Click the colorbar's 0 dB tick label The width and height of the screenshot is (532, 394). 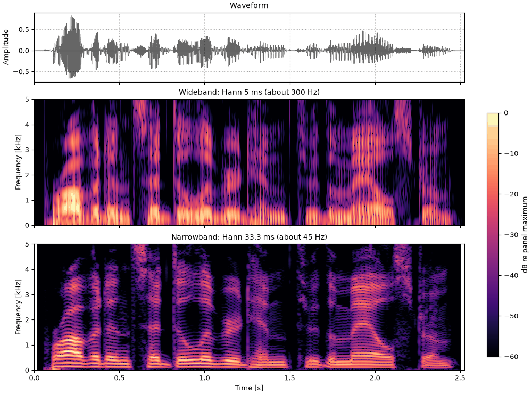506,113
